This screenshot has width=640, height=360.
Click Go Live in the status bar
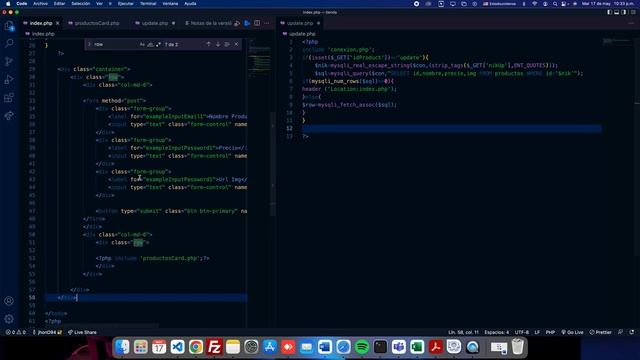point(572,332)
